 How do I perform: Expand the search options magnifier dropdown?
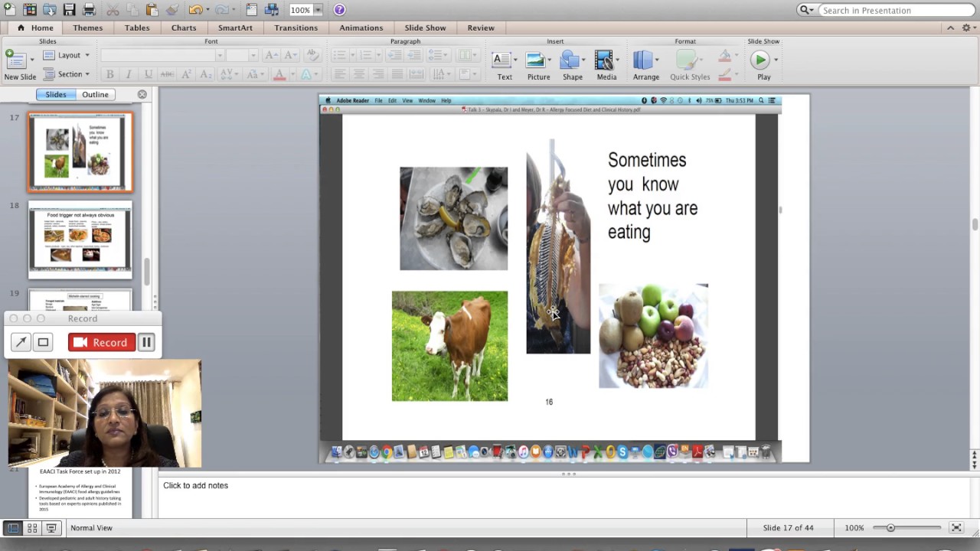coord(806,10)
